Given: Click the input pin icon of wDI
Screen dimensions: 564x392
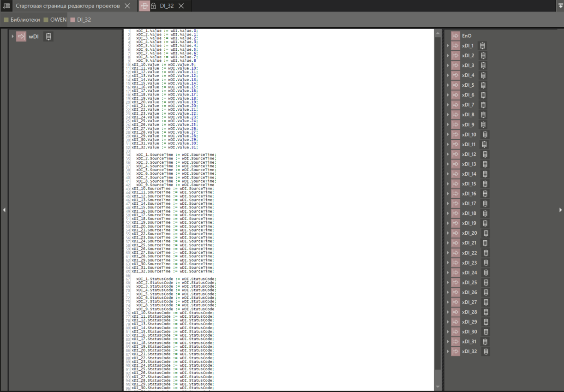Looking at the screenshot, I should click(21, 37).
